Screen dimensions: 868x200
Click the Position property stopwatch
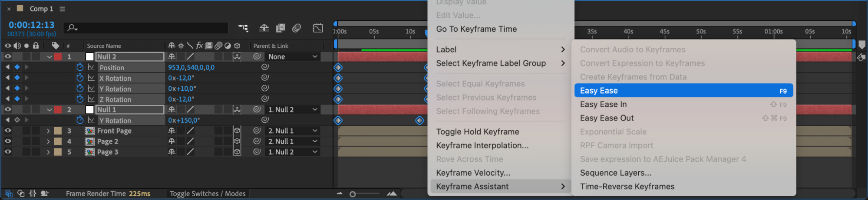pos(80,67)
